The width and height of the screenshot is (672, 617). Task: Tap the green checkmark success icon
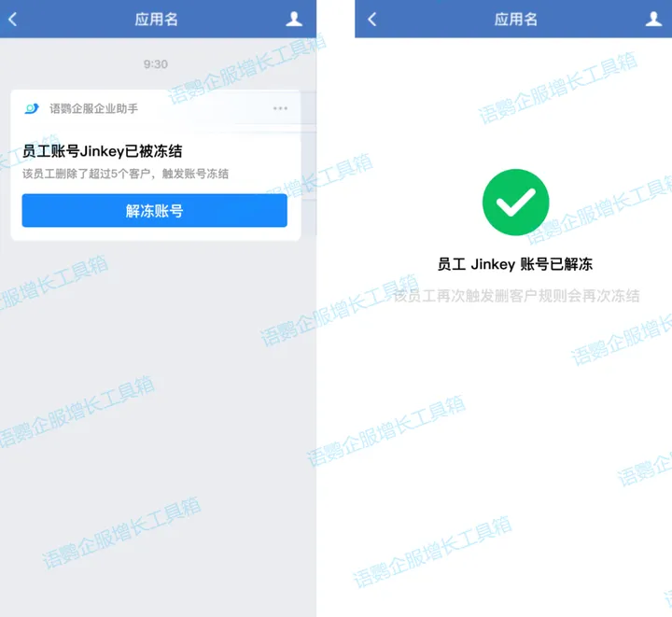515,203
